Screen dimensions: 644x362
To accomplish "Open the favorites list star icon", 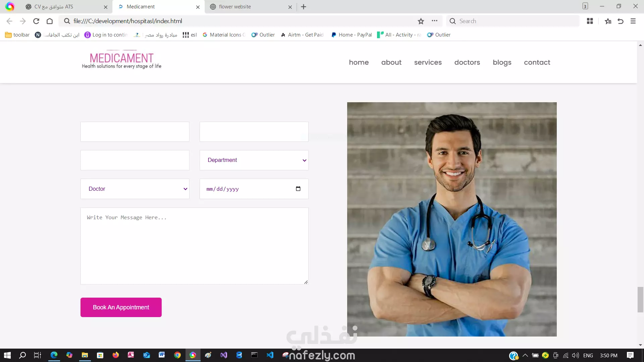I will (x=608, y=21).
